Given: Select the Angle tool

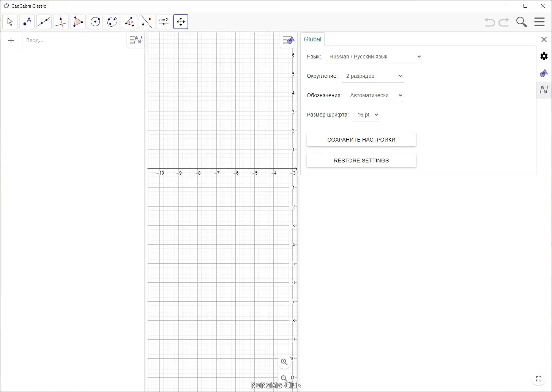Looking at the screenshot, I should pos(129,22).
